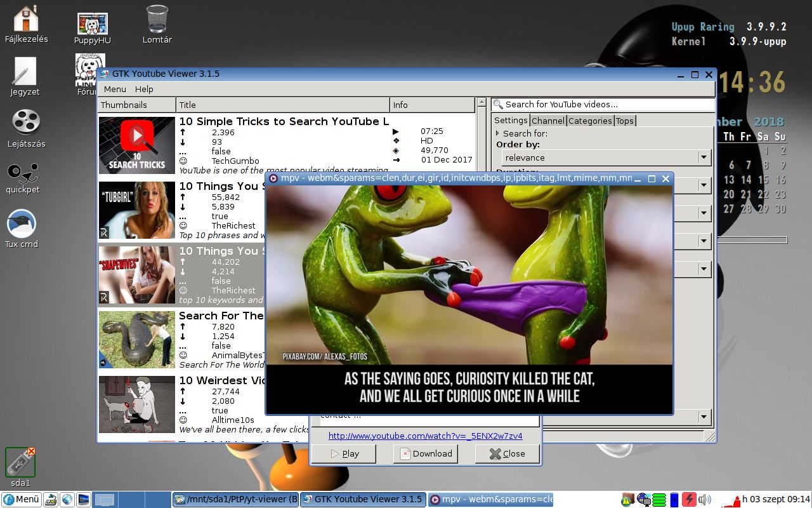Sort by the Title column header
This screenshot has width=812, height=508.
coord(283,105)
